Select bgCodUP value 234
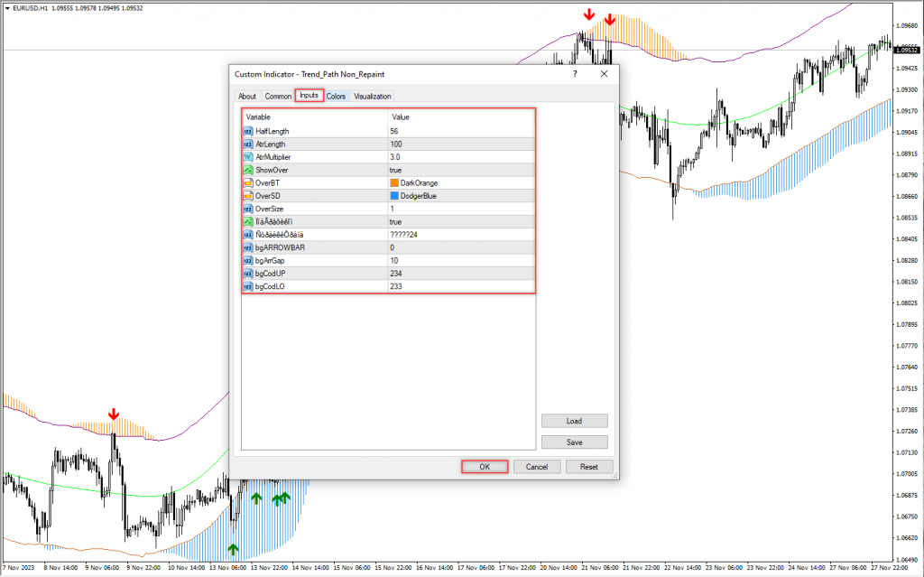Image resolution: width=924 pixels, height=577 pixels. (461, 274)
